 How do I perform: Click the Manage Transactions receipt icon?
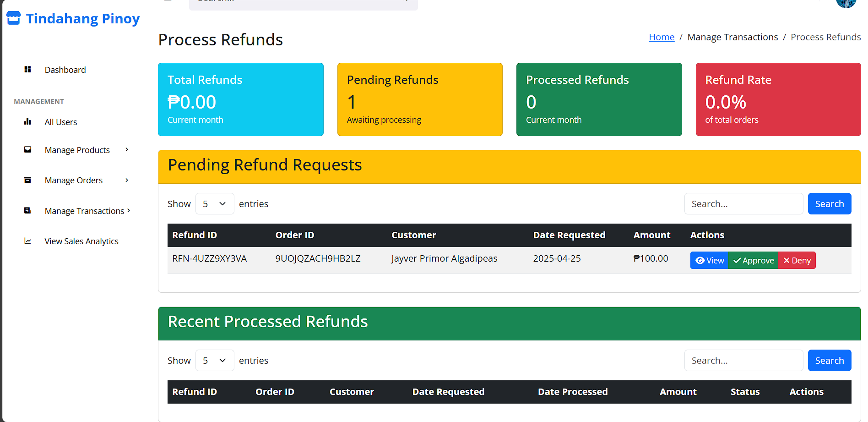pos(27,211)
